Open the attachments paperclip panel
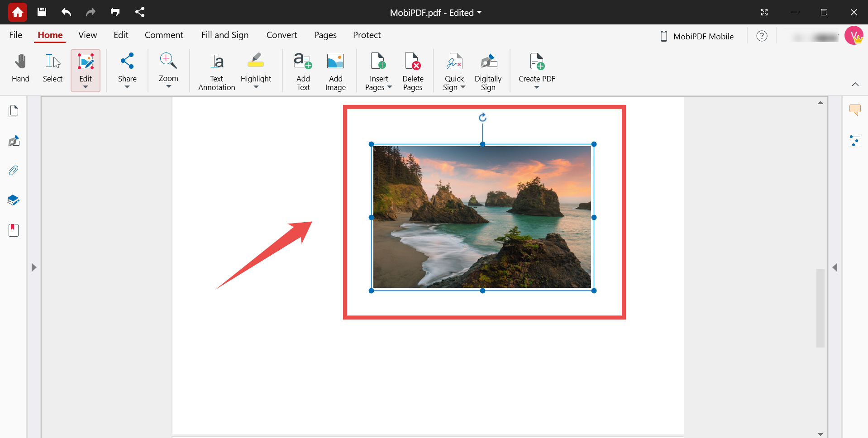The width and height of the screenshot is (868, 438). 14,171
